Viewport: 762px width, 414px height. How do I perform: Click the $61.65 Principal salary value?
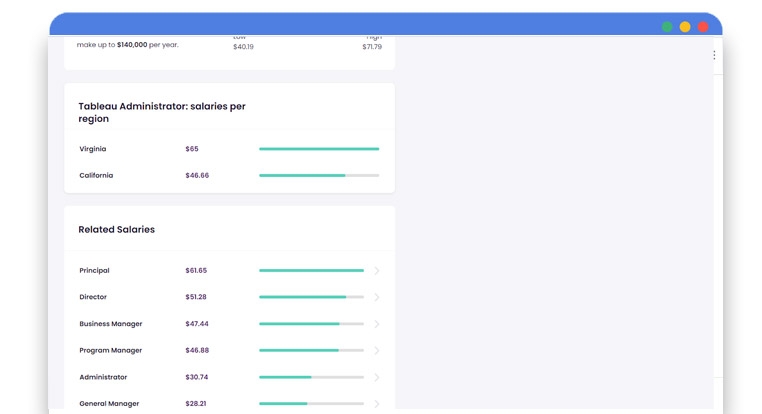tap(196, 271)
